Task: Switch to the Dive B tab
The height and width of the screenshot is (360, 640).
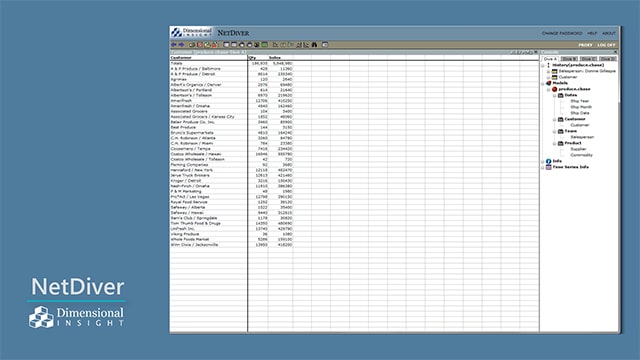Action: [x=569, y=59]
